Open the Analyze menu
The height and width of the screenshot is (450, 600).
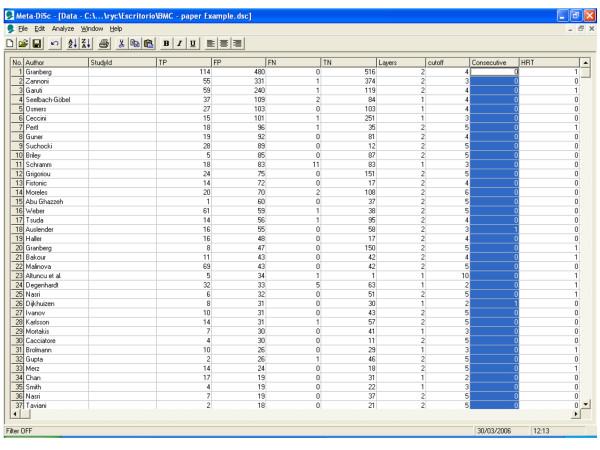65,30
